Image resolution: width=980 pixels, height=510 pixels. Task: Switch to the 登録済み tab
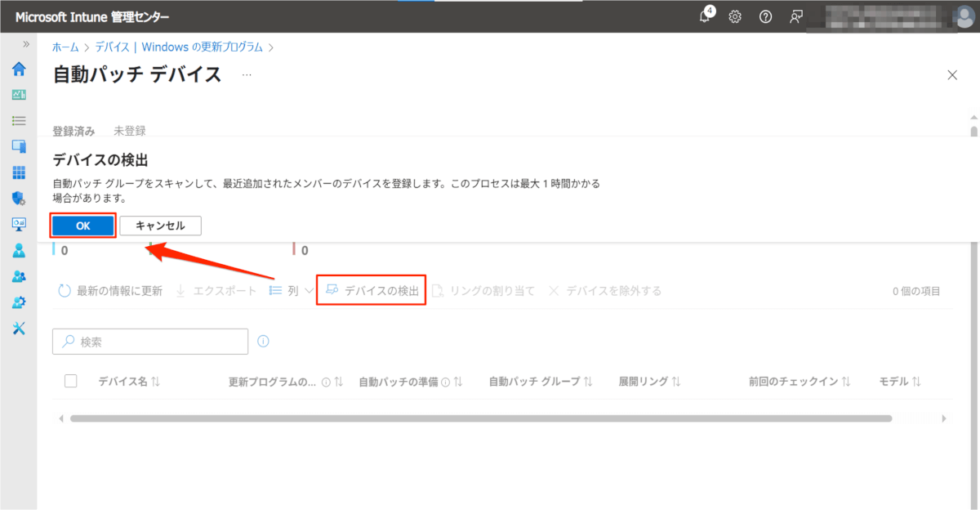tap(73, 131)
